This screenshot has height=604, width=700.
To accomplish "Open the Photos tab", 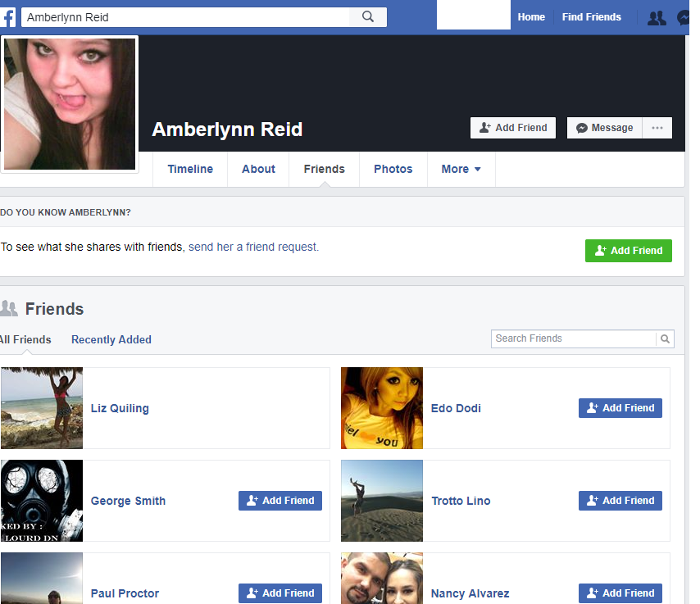I will coord(393,169).
